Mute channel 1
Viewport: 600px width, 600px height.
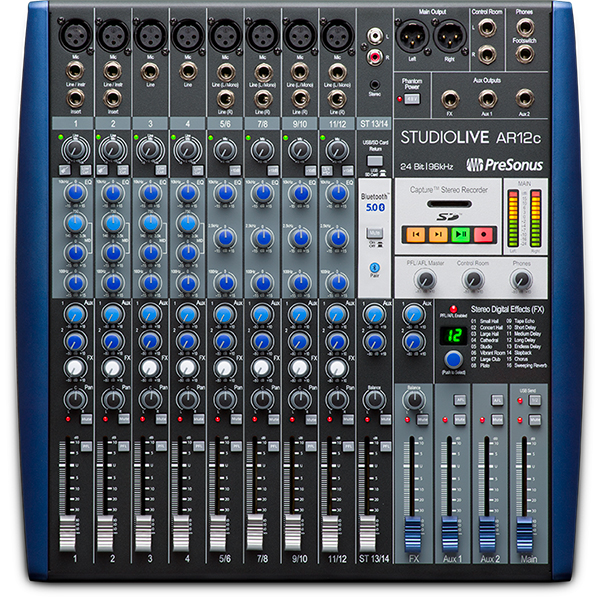click(86, 419)
